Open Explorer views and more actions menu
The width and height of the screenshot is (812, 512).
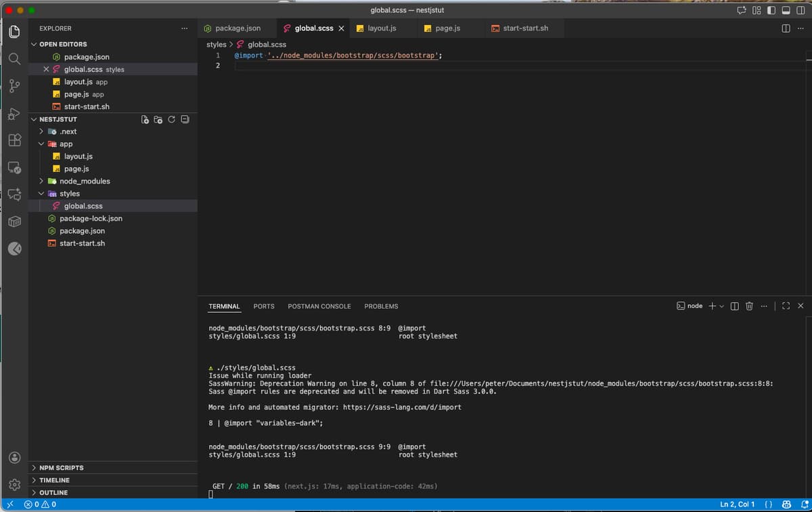(x=185, y=28)
